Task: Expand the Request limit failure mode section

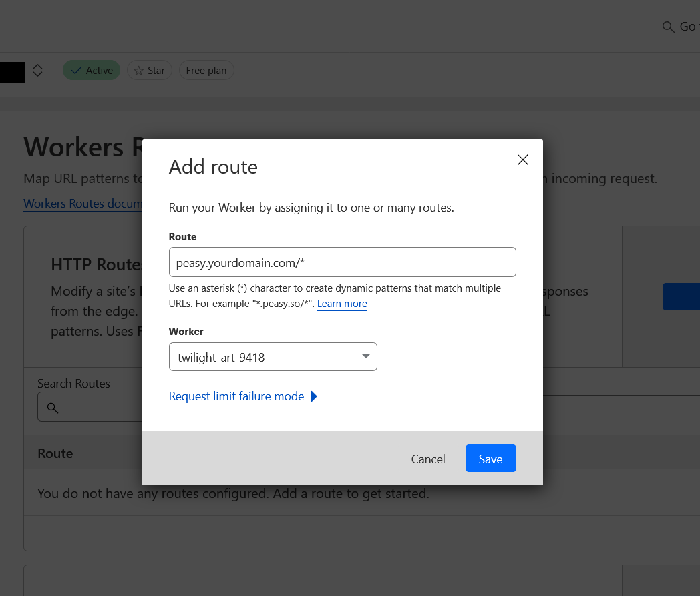Action: (x=236, y=396)
